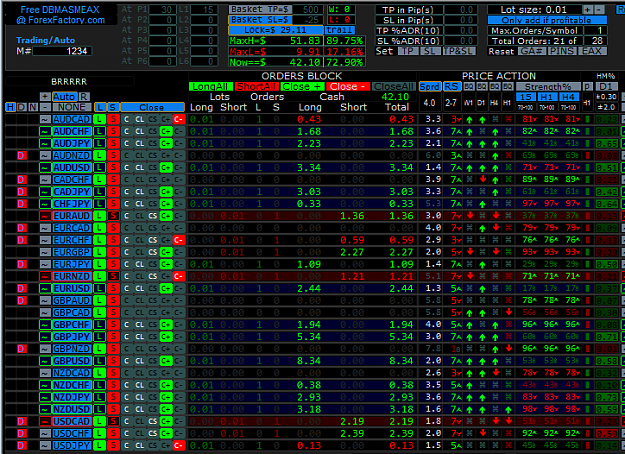Toggle the Auto mode button
Viewport: 625px width, 454px height.
[x=64, y=96]
